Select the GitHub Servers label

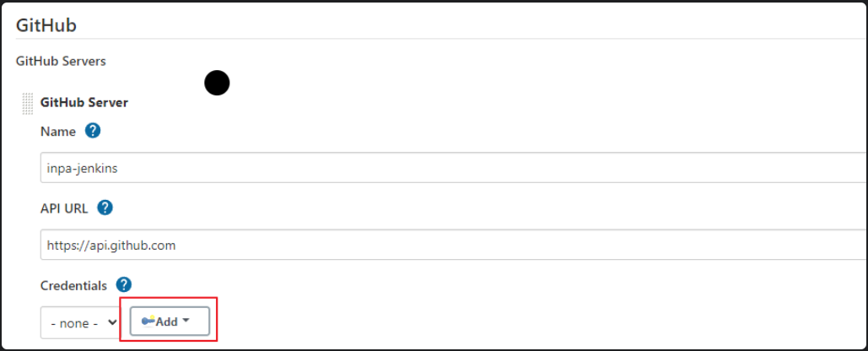tap(61, 61)
